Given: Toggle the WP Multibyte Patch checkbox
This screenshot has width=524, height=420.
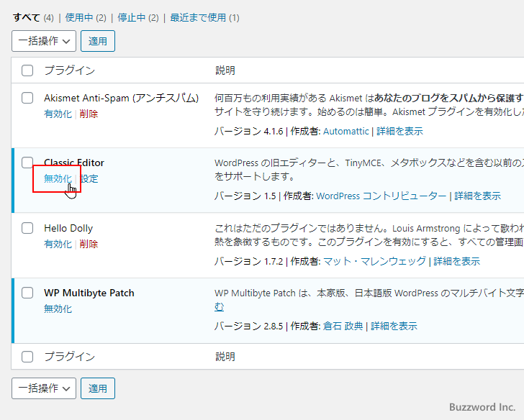Looking at the screenshot, I should 27,293.
